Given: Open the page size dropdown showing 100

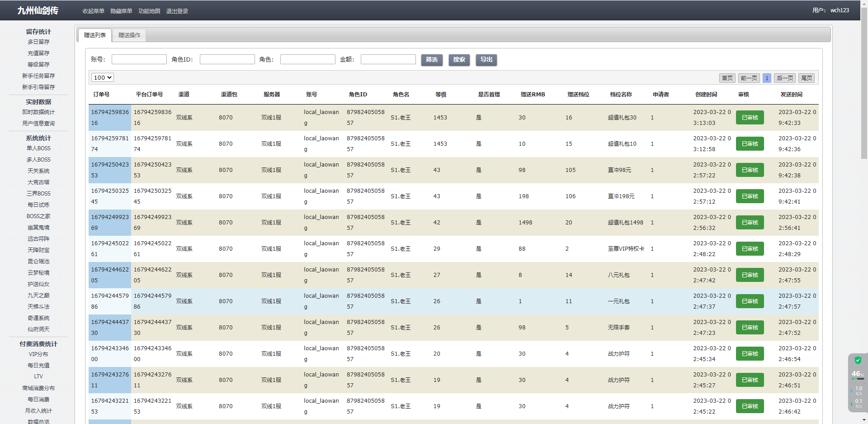Looking at the screenshot, I should [x=103, y=77].
